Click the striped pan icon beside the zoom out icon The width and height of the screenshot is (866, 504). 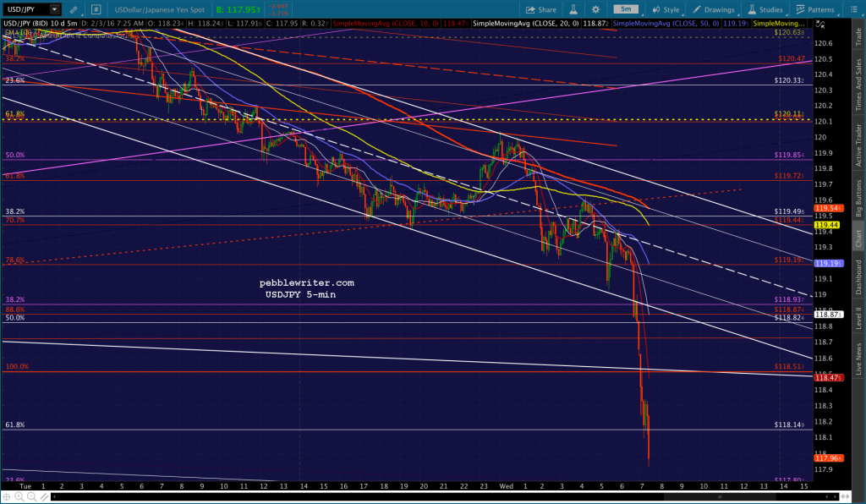pyautogui.click(x=44, y=497)
